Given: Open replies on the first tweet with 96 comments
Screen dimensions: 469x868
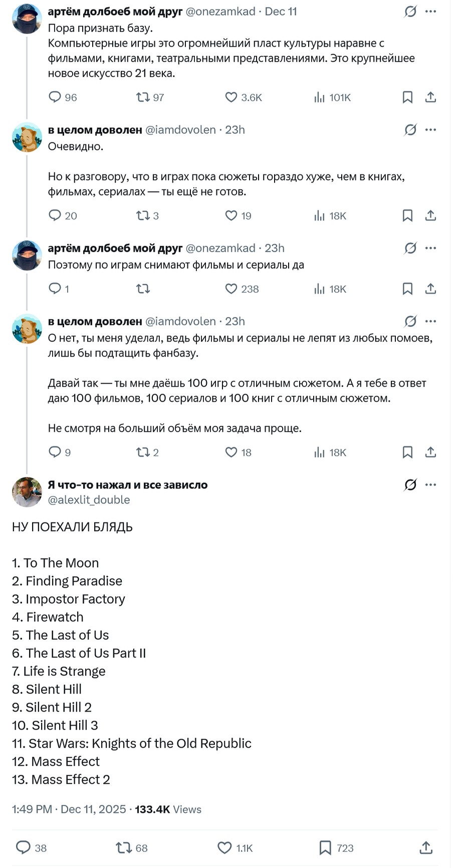Looking at the screenshot, I should (x=55, y=97).
